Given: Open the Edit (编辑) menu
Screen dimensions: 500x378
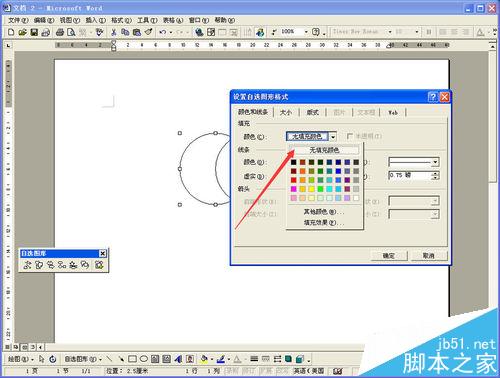Looking at the screenshot, I should click(x=44, y=20).
